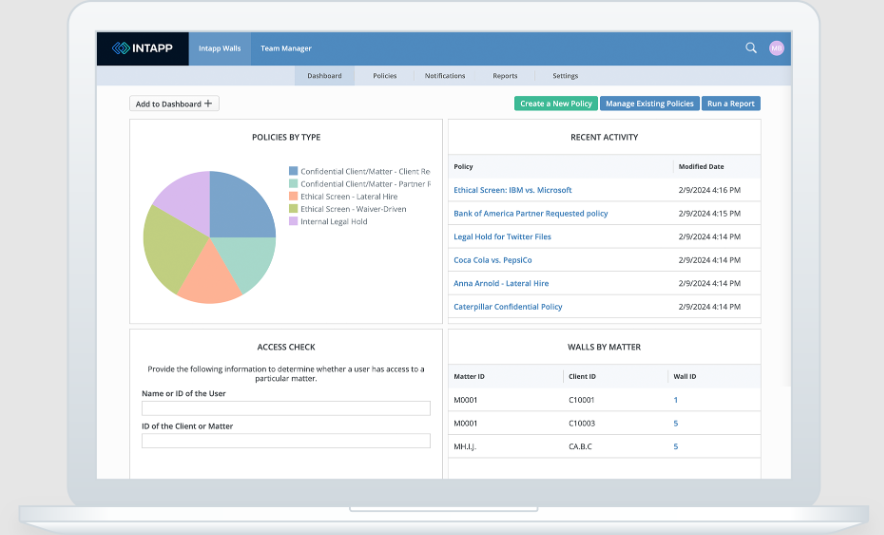
Task: Open Wall ID 5 for client C10003
Action: [x=675, y=423]
